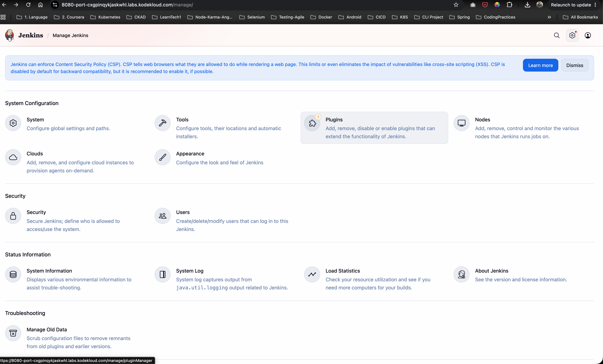Screen dimensions: 603x364
Task: Click the Manage Jenkins breadcrumb
Action: click(x=70, y=36)
